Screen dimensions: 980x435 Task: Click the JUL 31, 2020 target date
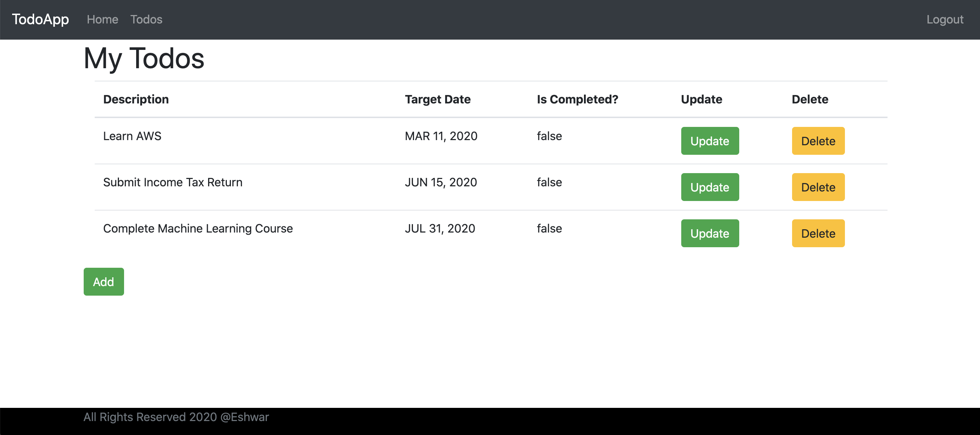coord(440,229)
